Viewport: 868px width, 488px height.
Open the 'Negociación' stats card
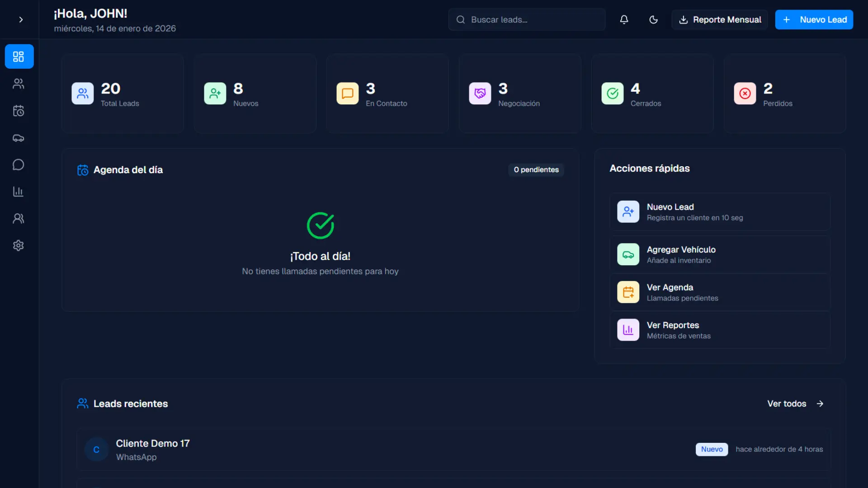519,93
